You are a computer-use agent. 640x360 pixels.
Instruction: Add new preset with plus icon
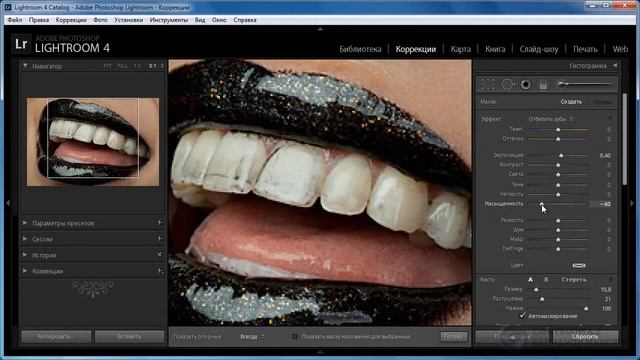(159, 223)
